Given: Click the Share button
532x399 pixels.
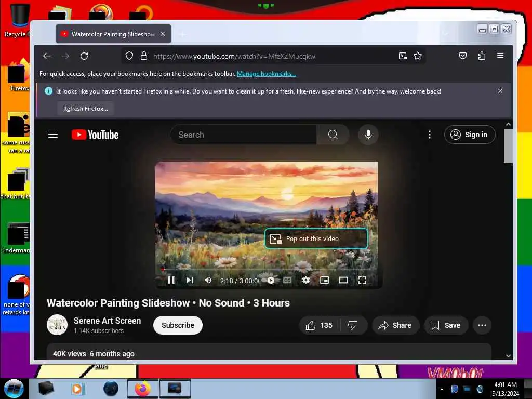Looking at the screenshot, I should click(395, 325).
